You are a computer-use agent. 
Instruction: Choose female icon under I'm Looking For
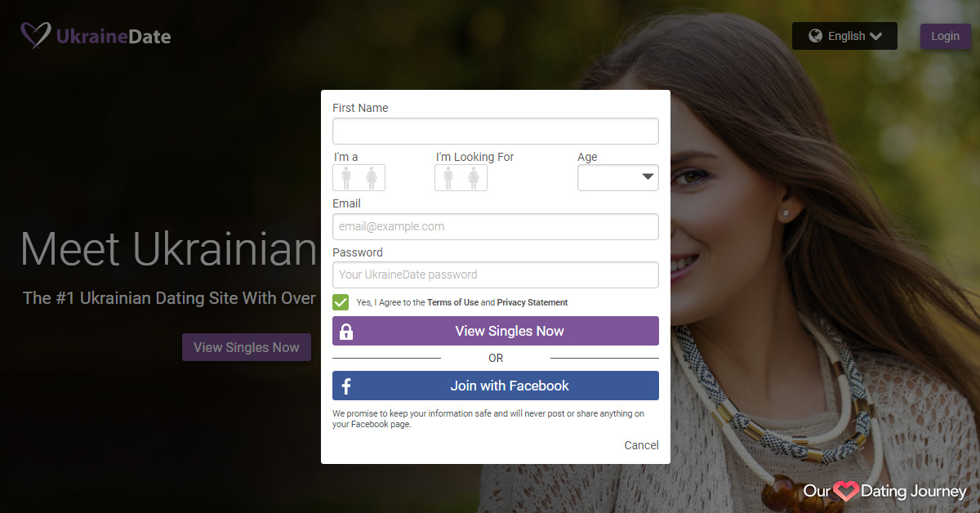point(474,178)
